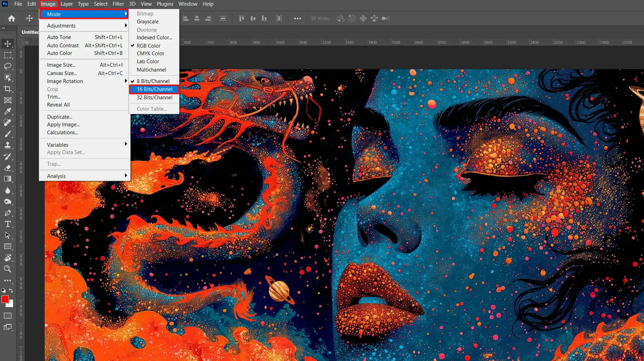Select 32 Bits/Channel option
Viewport: 644px width, 361px height.
[x=154, y=97]
